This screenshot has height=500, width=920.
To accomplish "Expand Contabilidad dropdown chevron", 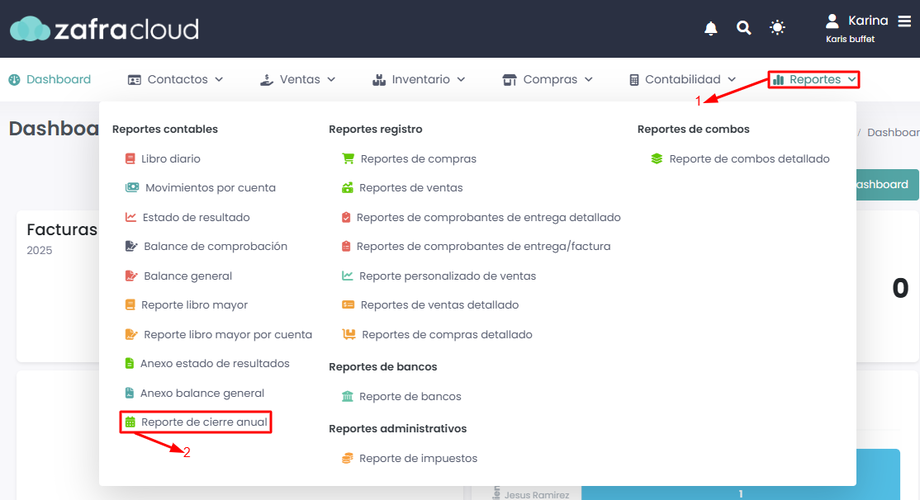I will coord(732,79).
